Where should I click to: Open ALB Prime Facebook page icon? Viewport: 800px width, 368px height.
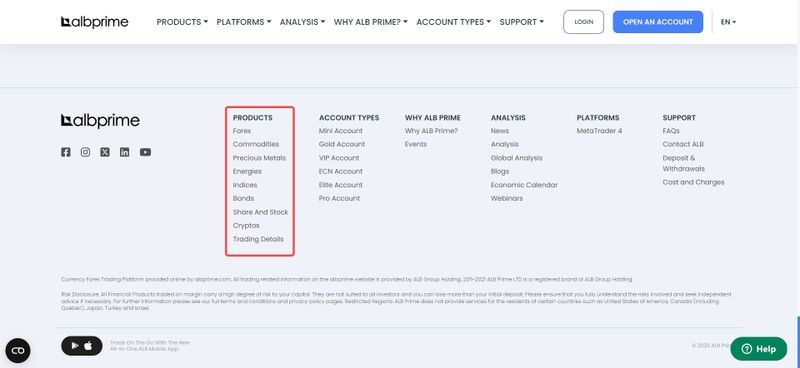pos(66,152)
